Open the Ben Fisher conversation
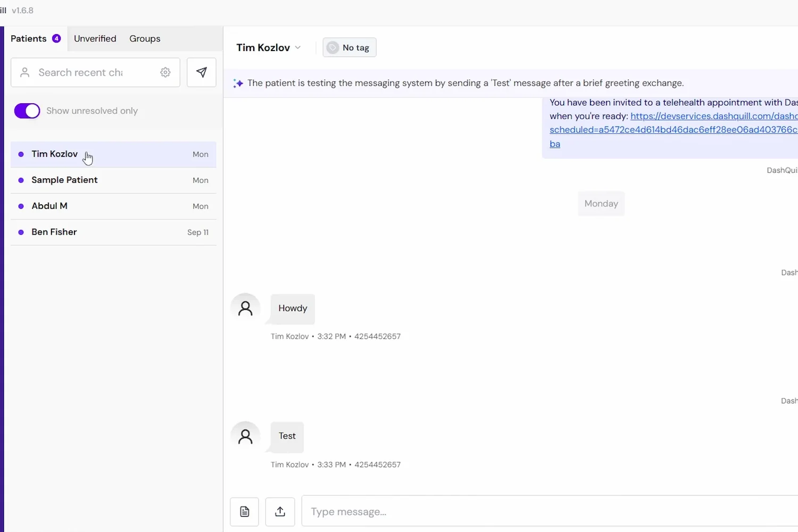 [x=113, y=232]
